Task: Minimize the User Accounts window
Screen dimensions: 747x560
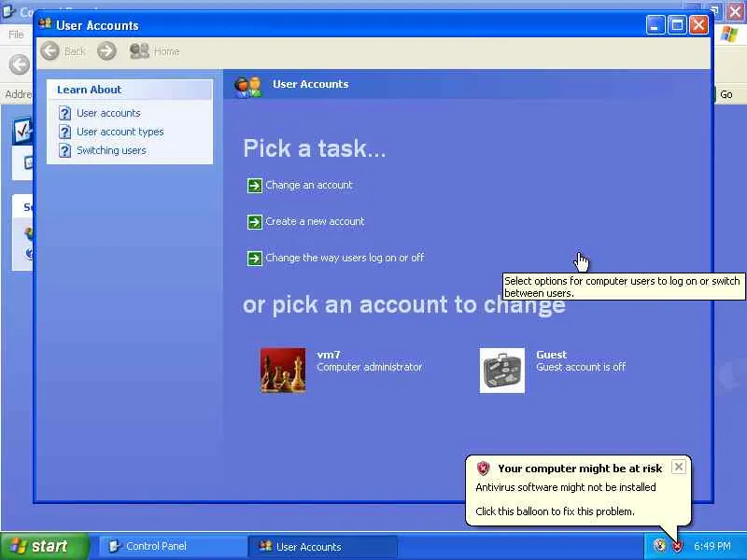Action: tap(655, 25)
